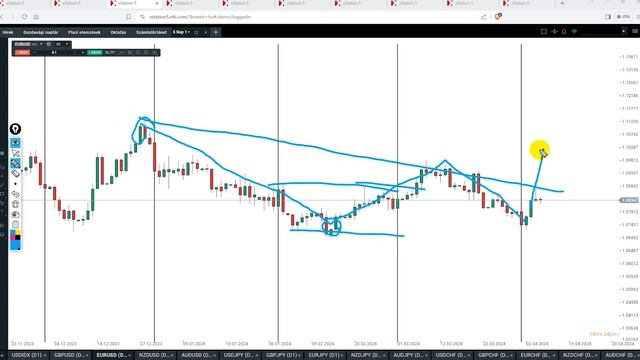Pick the black color swatch
The width and height of the screenshot is (640, 360).
(x=18, y=237)
